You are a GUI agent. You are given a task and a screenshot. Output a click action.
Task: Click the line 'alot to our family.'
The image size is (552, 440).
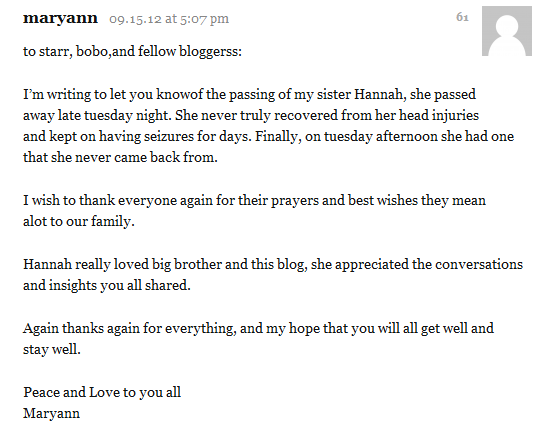coord(79,222)
